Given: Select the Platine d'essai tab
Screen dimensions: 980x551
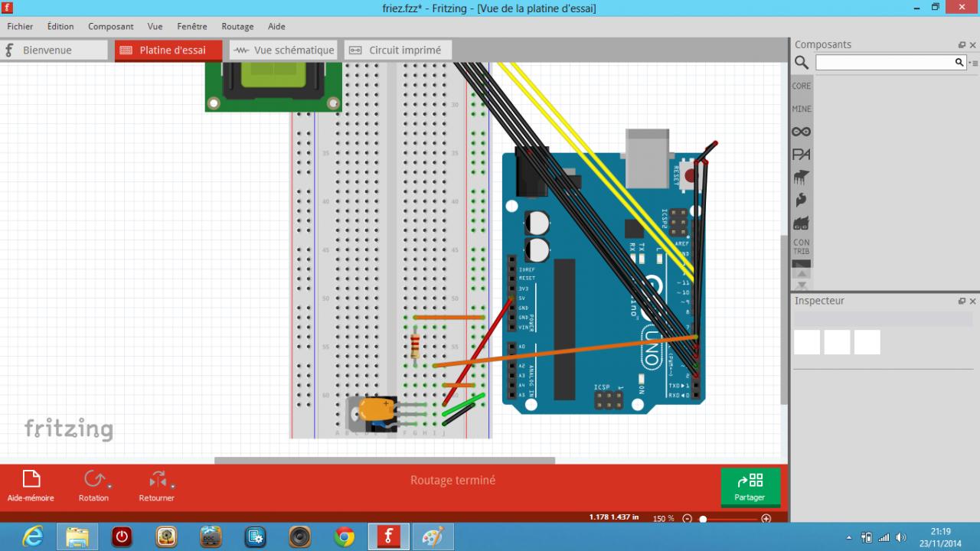Looking at the screenshot, I should click(x=168, y=50).
